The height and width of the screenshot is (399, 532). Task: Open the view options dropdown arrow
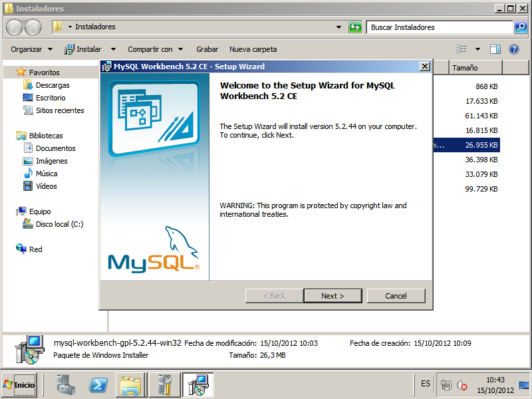[477, 49]
